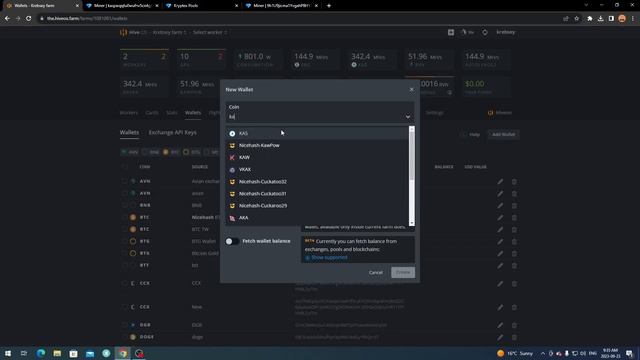Click inside the Coin search input

pyautogui.click(x=314, y=117)
